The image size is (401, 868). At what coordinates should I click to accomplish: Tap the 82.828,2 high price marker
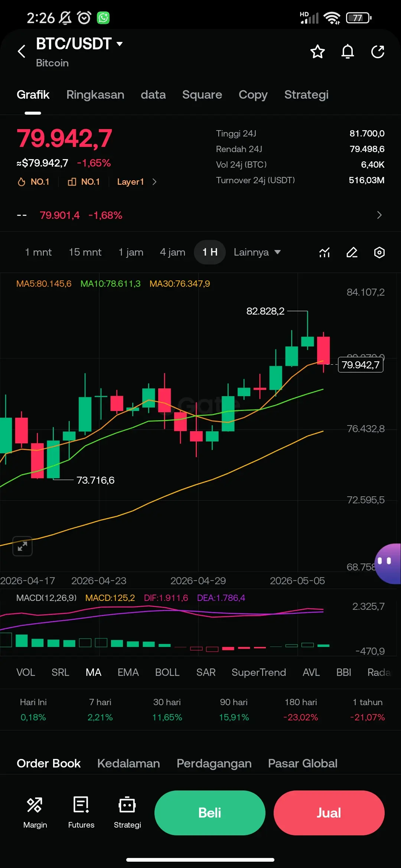coord(265,311)
